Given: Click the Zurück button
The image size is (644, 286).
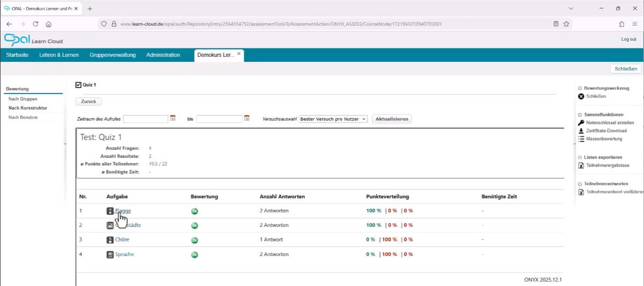Looking at the screenshot, I should coord(89,101).
